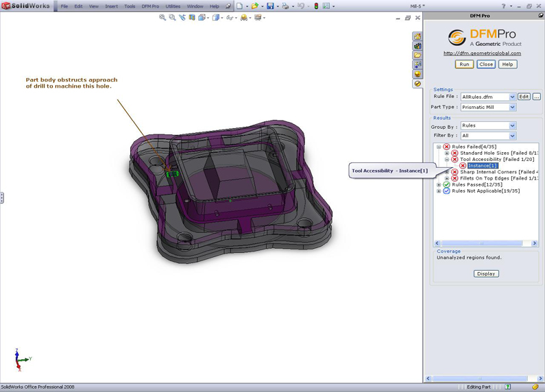This screenshot has width=545, height=392.
Task: Click the Section View icon
Action: tap(192, 17)
